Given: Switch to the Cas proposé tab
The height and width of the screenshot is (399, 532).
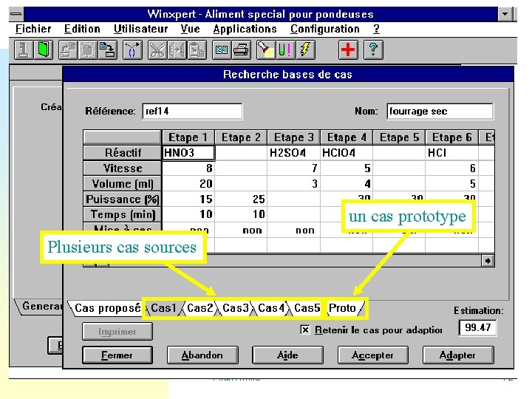Looking at the screenshot, I should tap(107, 308).
